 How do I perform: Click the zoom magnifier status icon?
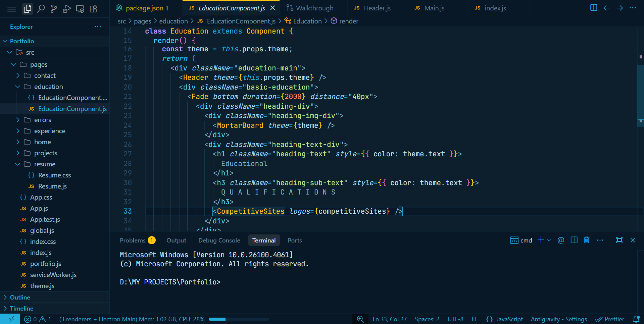pyautogui.click(x=360, y=319)
